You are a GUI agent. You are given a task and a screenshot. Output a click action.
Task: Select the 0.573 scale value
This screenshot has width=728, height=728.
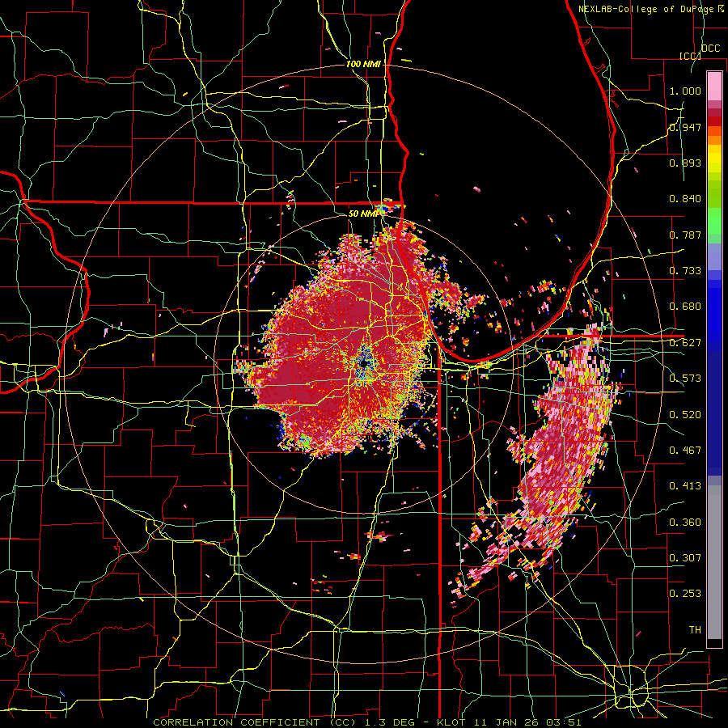coord(685,379)
